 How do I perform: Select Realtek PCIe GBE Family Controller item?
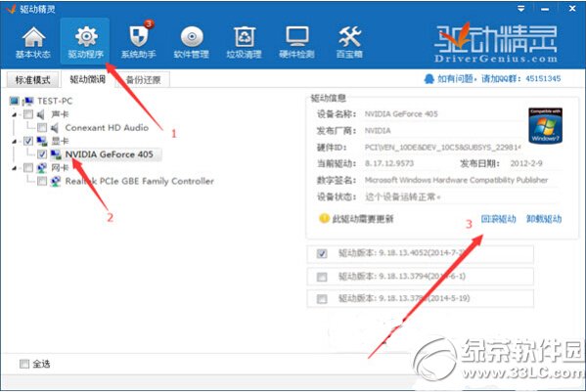click(x=139, y=181)
